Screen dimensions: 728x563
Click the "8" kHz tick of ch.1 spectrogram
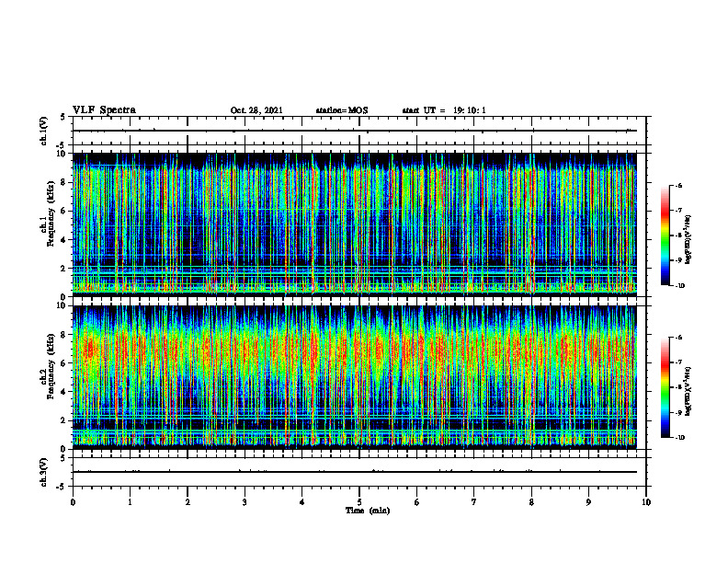pos(63,182)
